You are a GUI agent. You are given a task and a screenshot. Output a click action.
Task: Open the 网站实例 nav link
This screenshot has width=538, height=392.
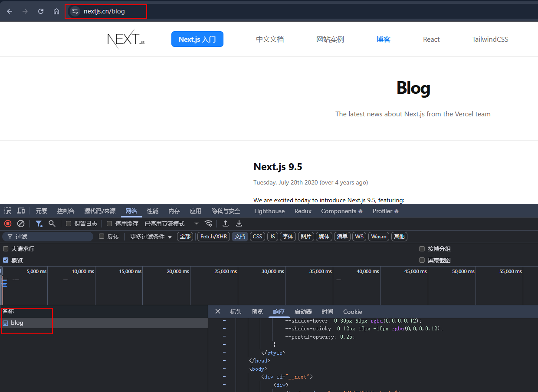(330, 39)
